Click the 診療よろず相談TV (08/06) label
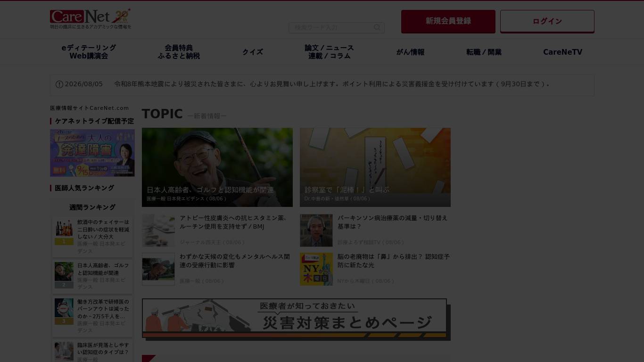Viewport: 644px width, 362px height. (371, 242)
